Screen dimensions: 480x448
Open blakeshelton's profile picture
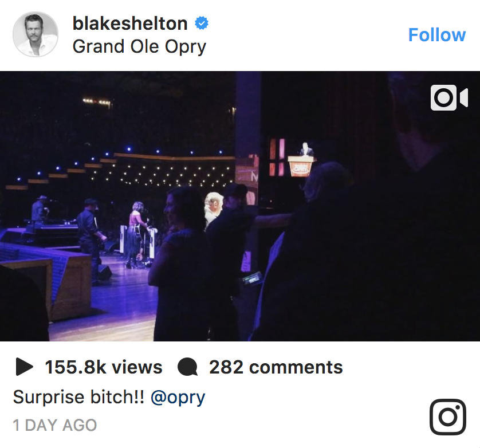point(36,34)
